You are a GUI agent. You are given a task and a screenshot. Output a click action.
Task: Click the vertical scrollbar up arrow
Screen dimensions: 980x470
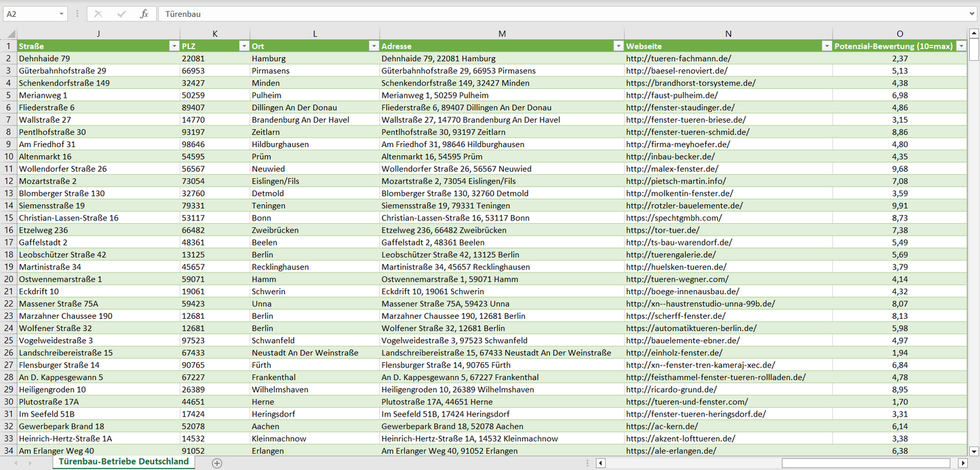click(974, 33)
